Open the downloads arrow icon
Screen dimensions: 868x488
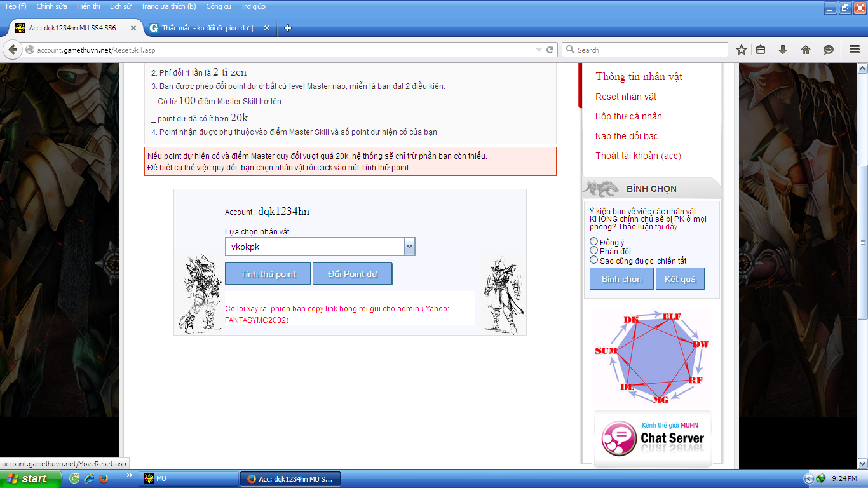pyautogui.click(x=783, y=50)
